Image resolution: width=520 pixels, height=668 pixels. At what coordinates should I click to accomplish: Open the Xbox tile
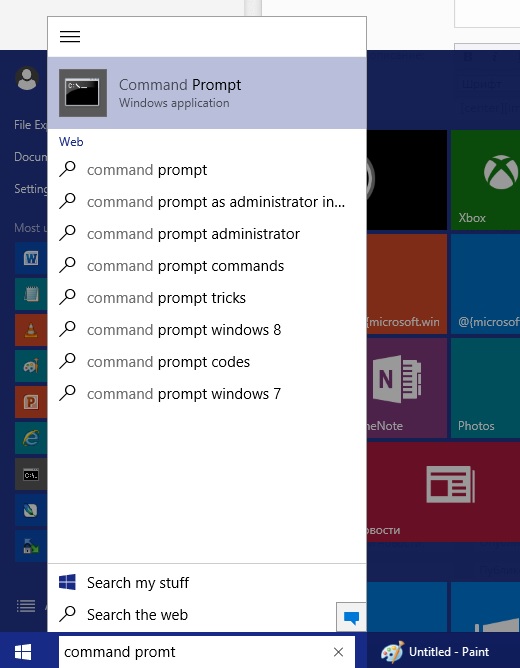point(486,180)
